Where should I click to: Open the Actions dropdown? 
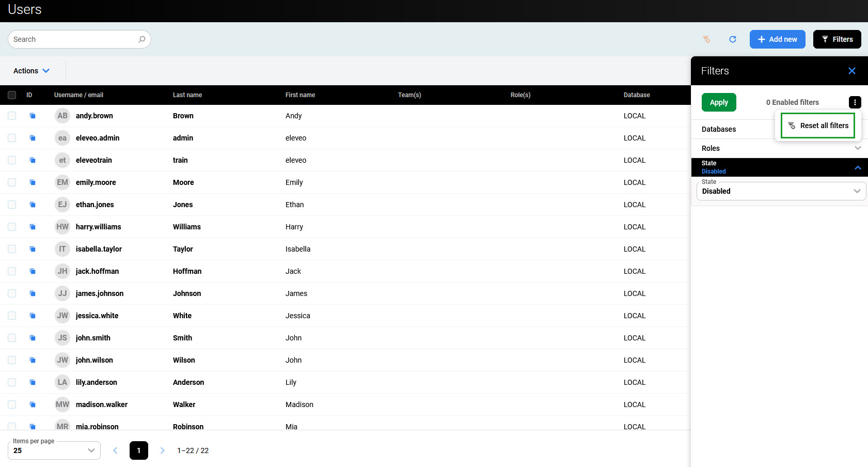coord(31,71)
